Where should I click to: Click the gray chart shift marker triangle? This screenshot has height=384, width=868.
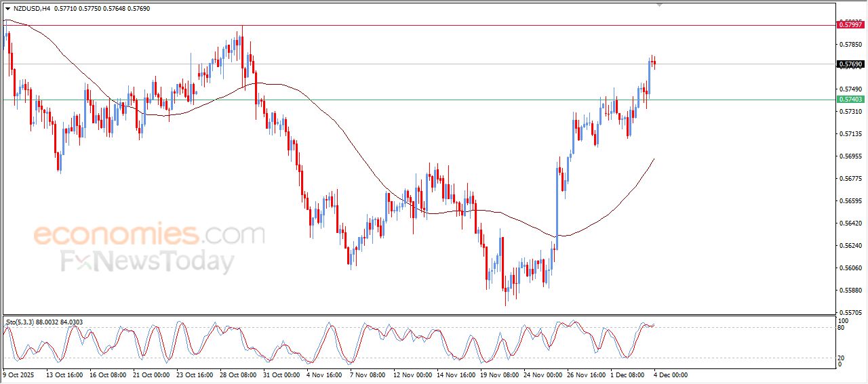coord(658,5)
